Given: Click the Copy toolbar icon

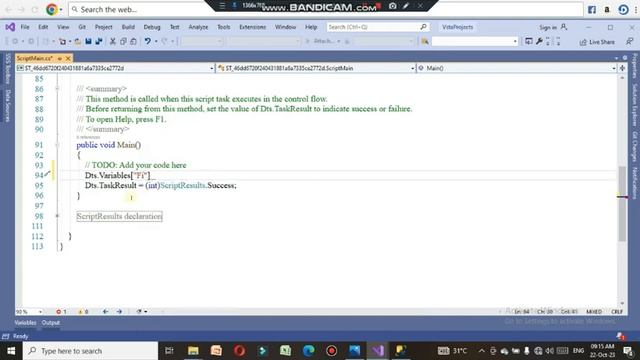Looking at the screenshot, I should [123, 41].
